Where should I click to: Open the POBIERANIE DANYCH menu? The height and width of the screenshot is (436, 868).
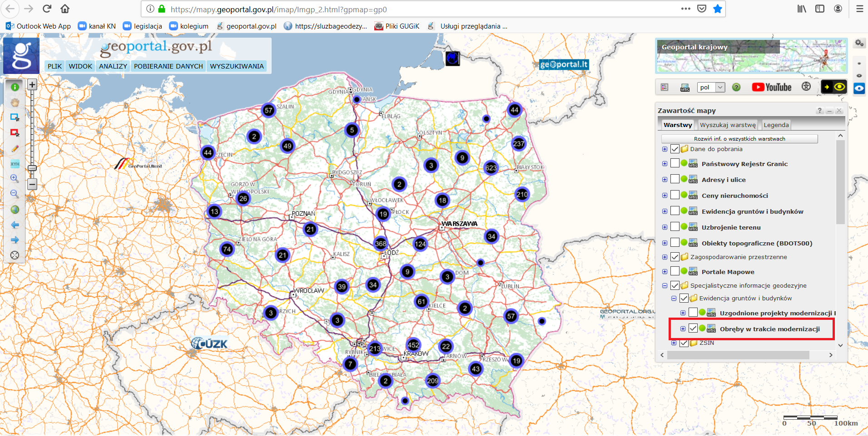click(168, 66)
